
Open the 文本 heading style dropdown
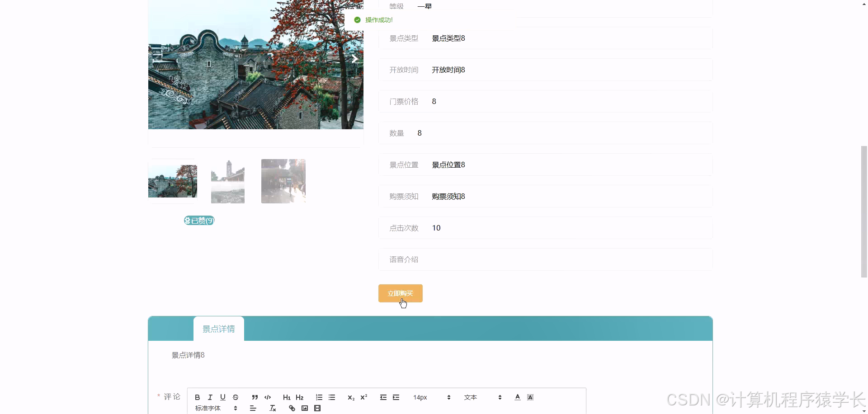[483, 397]
